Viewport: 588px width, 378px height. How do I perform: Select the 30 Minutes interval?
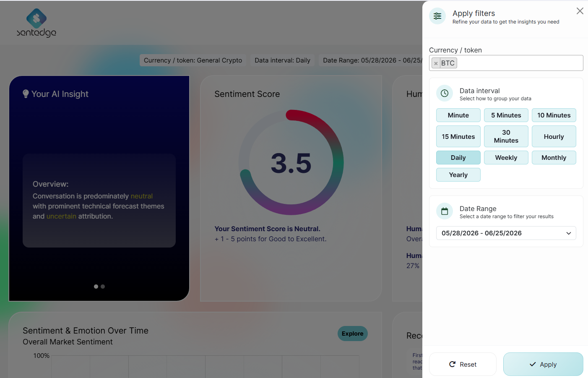[x=506, y=136]
